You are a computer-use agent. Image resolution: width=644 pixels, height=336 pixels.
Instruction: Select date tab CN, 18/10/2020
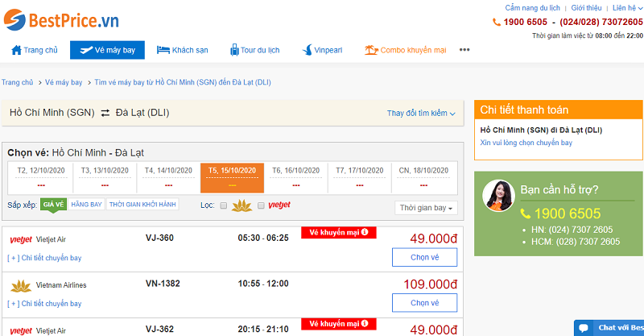423,178
